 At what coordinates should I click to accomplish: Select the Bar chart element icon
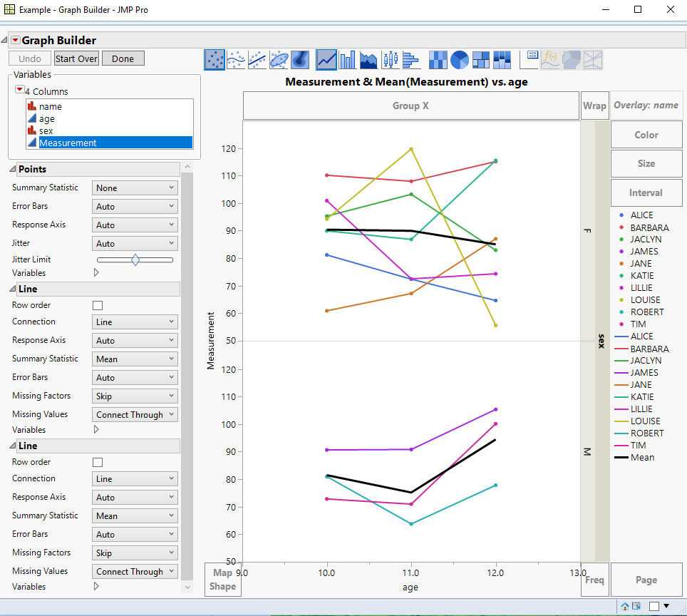pos(347,59)
